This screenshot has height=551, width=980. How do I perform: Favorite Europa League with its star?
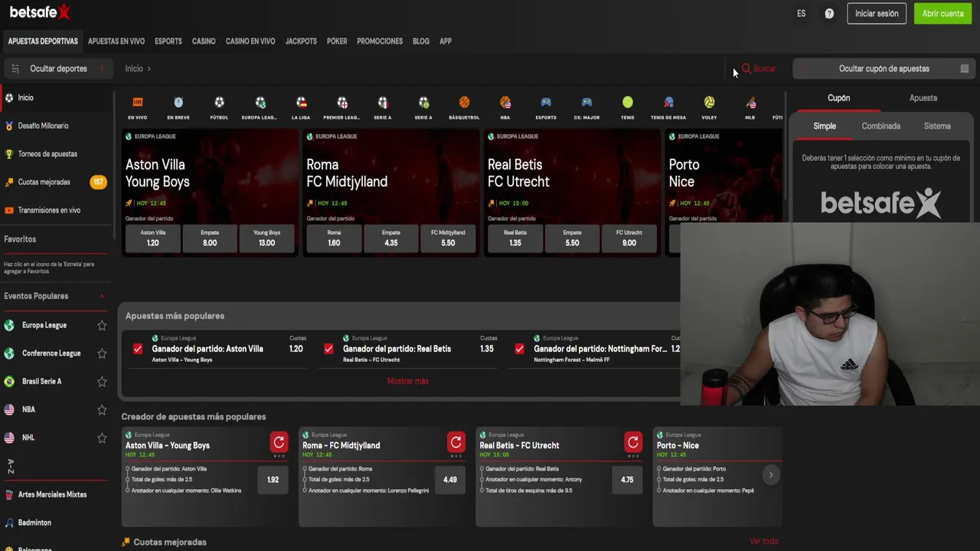click(x=102, y=325)
